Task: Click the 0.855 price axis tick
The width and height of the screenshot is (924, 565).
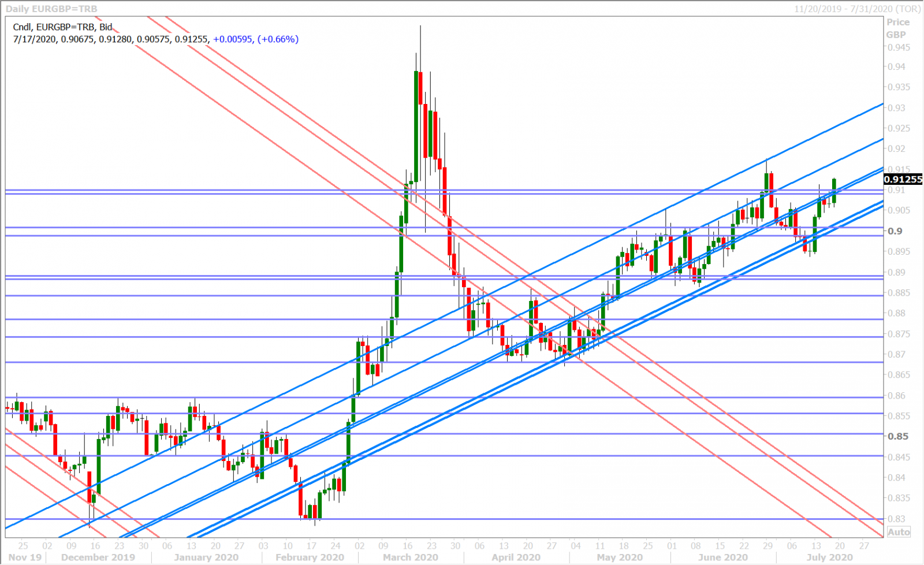Action: 899,416
